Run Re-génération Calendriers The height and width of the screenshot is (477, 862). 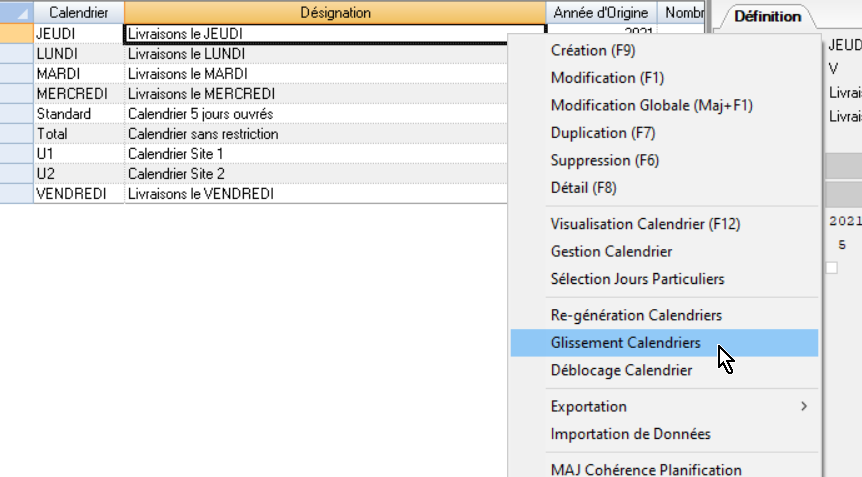(x=636, y=315)
